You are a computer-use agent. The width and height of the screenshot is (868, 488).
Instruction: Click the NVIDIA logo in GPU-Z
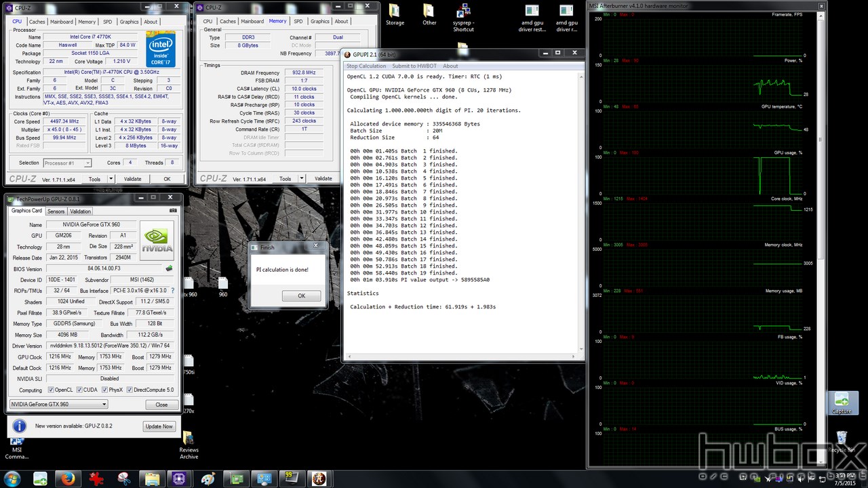pyautogui.click(x=157, y=241)
